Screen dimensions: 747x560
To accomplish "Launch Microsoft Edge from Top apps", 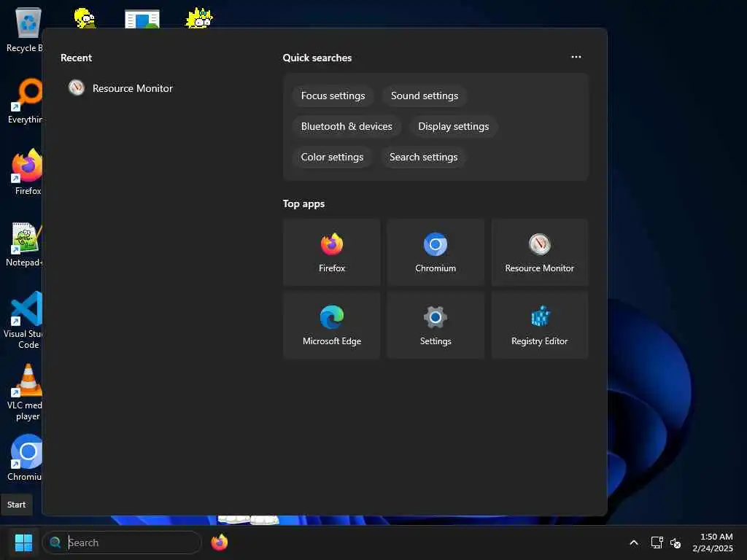I will 332,325.
